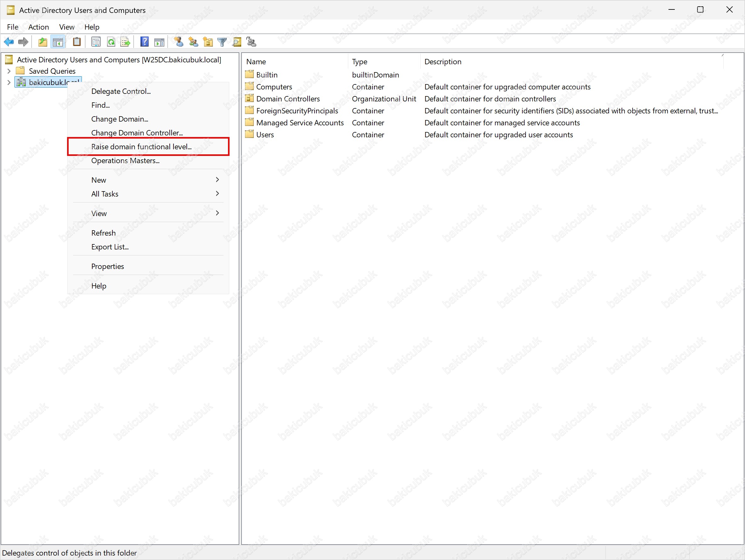Click the Saved Queries folder icon

(20, 71)
